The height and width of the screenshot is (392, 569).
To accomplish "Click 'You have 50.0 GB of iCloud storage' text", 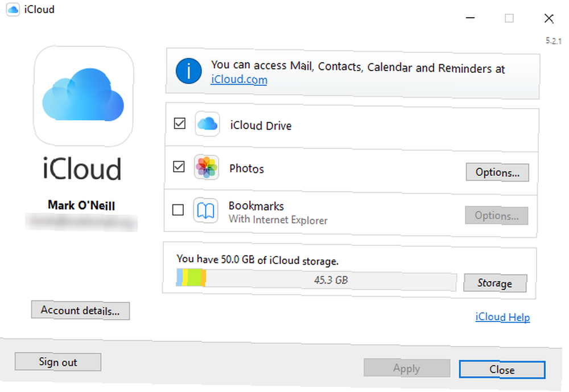I will point(258,260).
